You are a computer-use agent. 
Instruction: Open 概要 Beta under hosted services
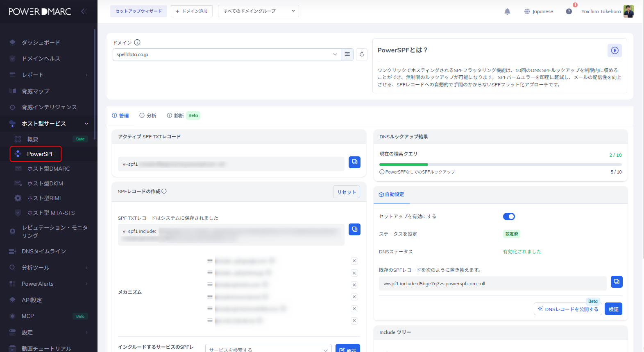[x=49, y=139]
